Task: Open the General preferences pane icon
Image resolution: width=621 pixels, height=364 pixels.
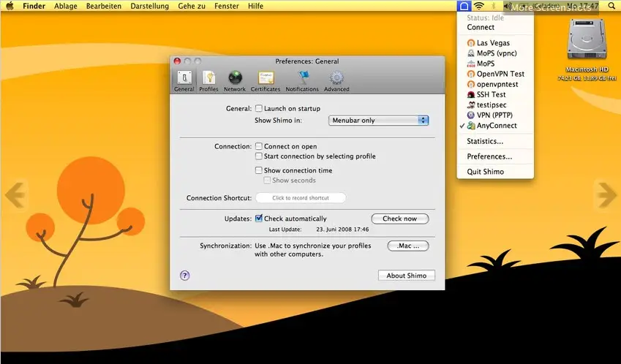Action: tap(184, 81)
